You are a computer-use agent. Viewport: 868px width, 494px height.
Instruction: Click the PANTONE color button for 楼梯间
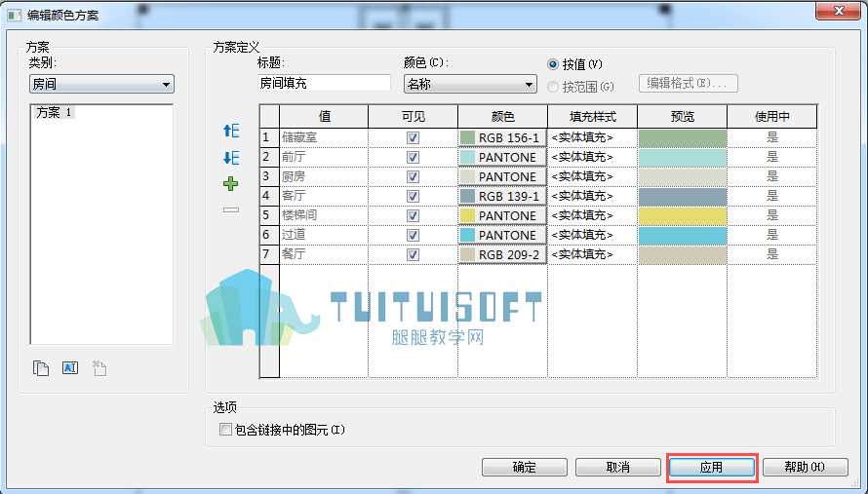(502, 215)
